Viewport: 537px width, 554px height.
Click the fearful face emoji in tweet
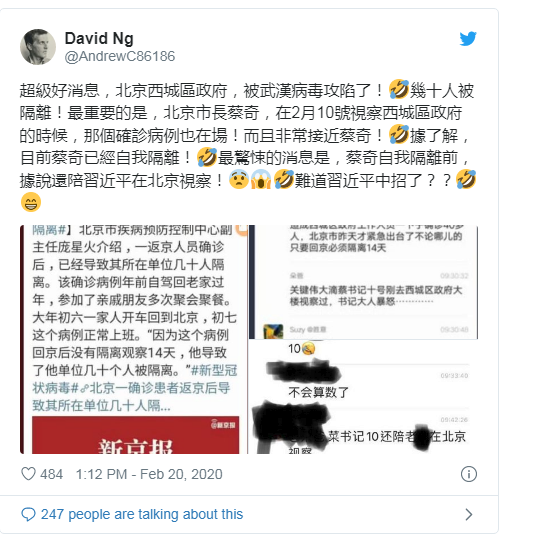coord(239,179)
